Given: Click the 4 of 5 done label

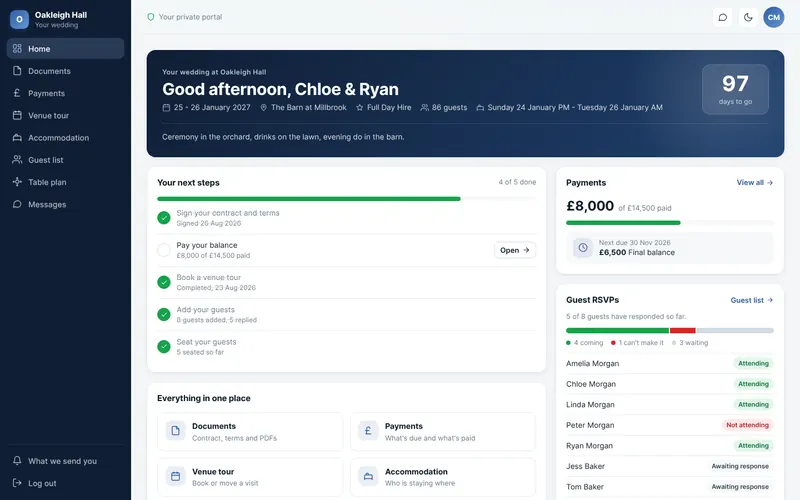Looking at the screenshot, I should [x=517, y=182].
